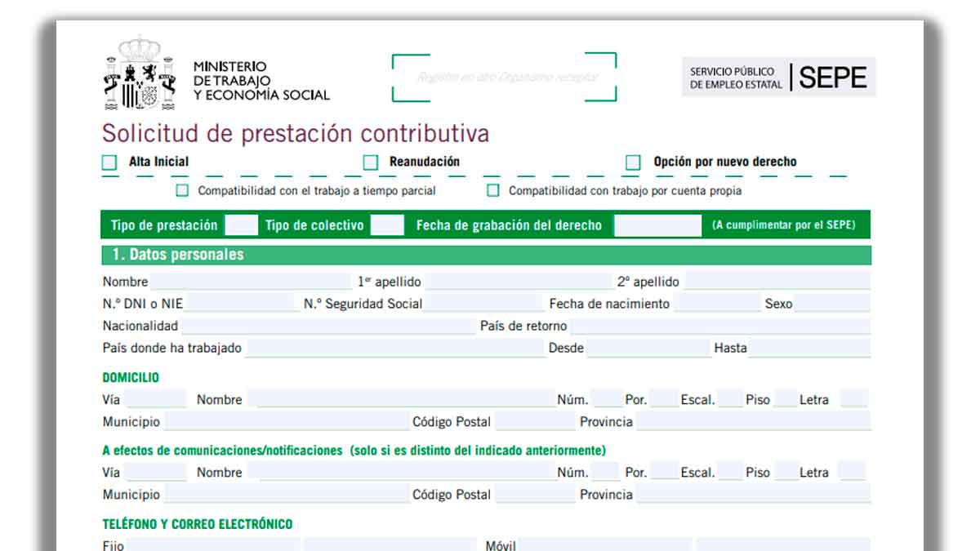This screenshot has height=551, width=980.
Task: Focus the 1er apellido input field
Action: (518, 282)
